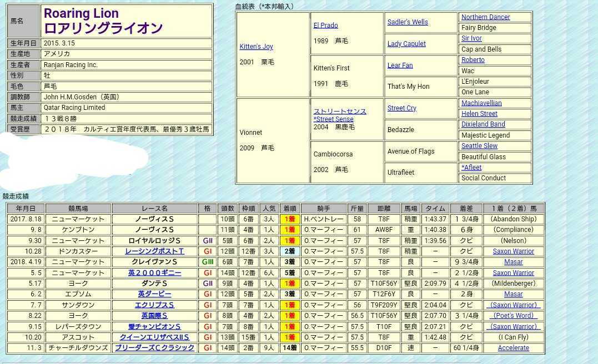Select breeder Ranjan Racing Inc.

pyautogui.click(x=71, y=65)
